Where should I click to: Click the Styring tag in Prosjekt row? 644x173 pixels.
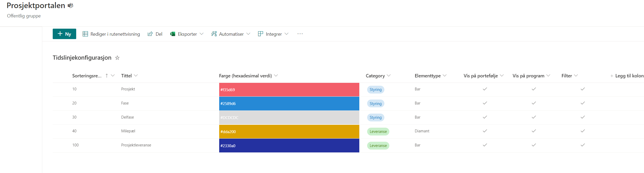(375, 90)
